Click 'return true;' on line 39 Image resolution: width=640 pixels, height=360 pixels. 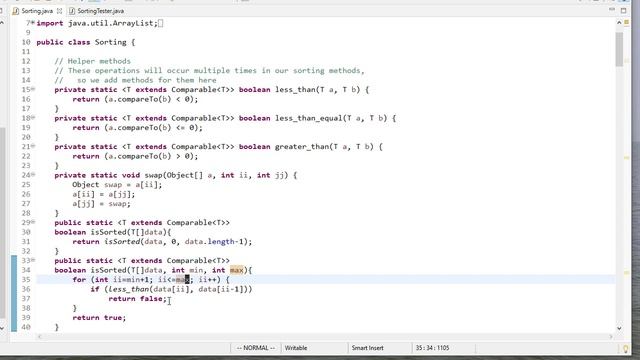(x=99, y=318)
